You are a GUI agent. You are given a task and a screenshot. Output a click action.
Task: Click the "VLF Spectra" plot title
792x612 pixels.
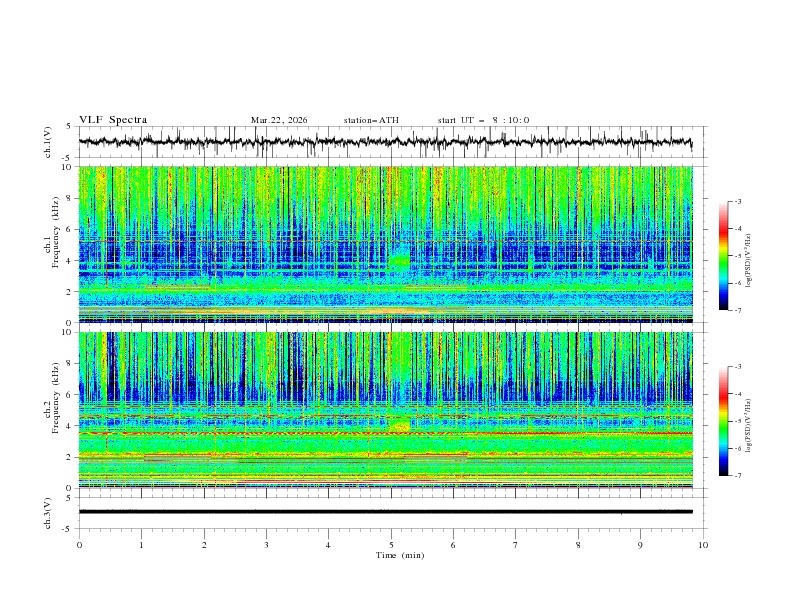coord(113,120)
